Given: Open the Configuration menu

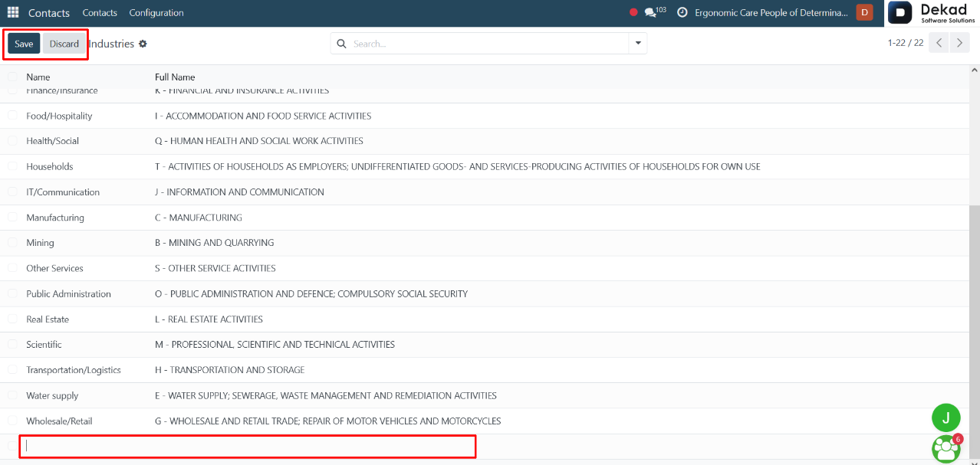Looking at the screenshot, I should (156, 12).
